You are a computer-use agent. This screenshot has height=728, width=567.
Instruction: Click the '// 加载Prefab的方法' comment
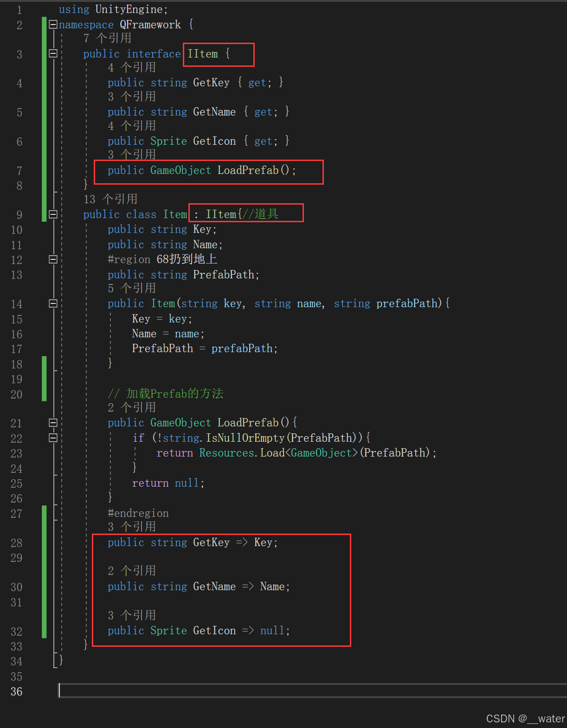(x=166, y=394)
